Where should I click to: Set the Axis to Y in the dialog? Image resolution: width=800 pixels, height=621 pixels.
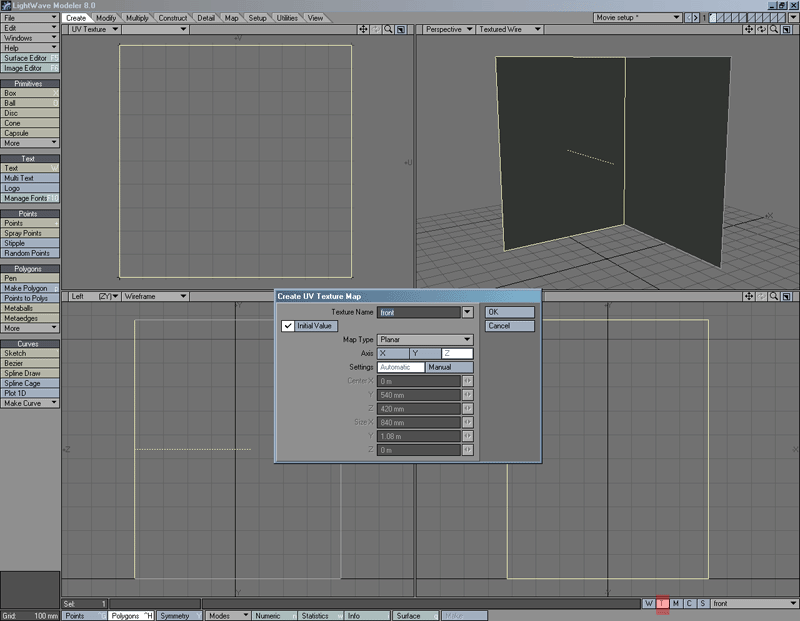pos(420,353)
